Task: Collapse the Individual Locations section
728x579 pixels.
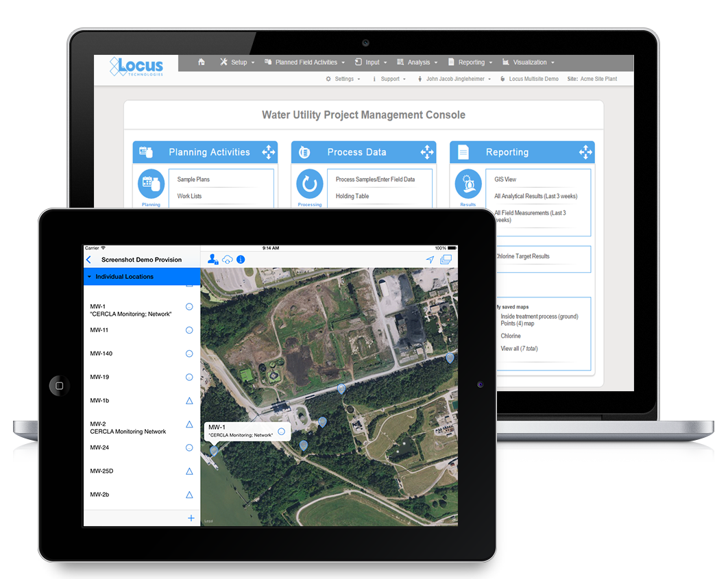Action: pos(89,277)
